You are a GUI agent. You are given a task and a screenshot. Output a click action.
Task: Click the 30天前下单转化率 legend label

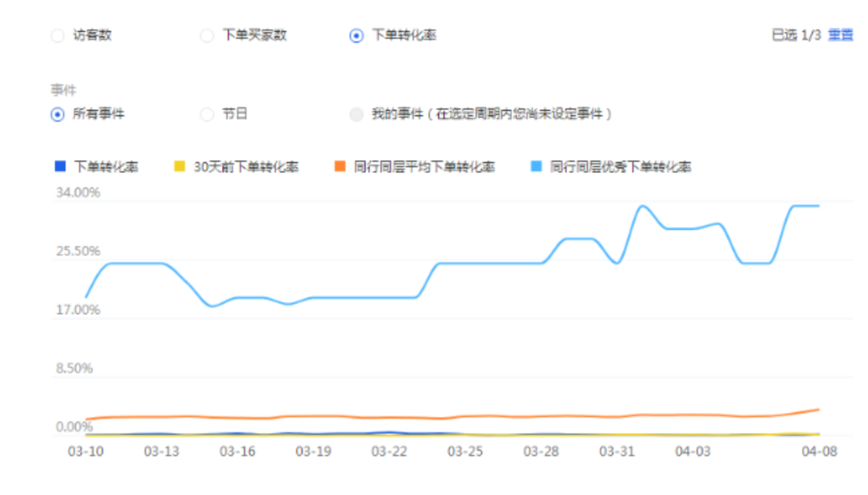[x=246, y=167]
